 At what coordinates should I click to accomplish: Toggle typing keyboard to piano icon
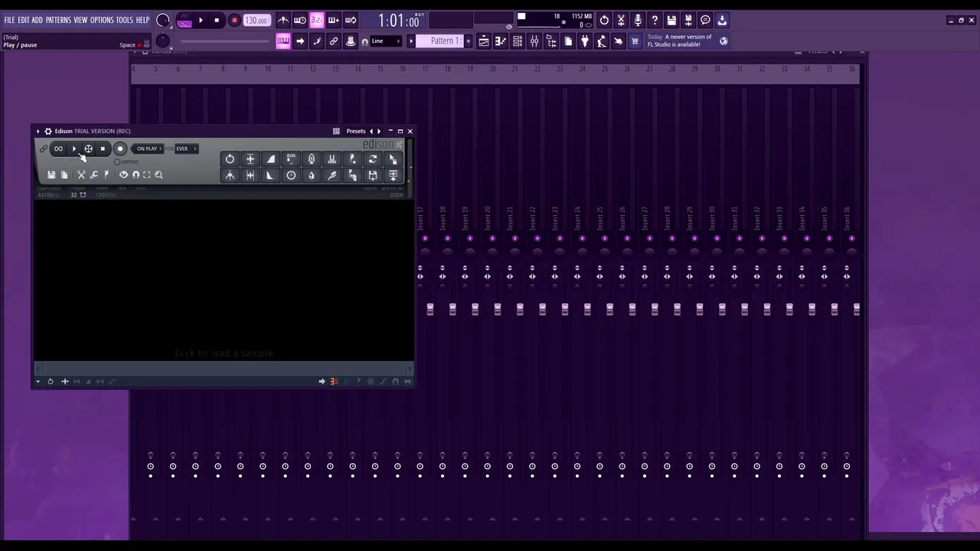coord(283,41)
